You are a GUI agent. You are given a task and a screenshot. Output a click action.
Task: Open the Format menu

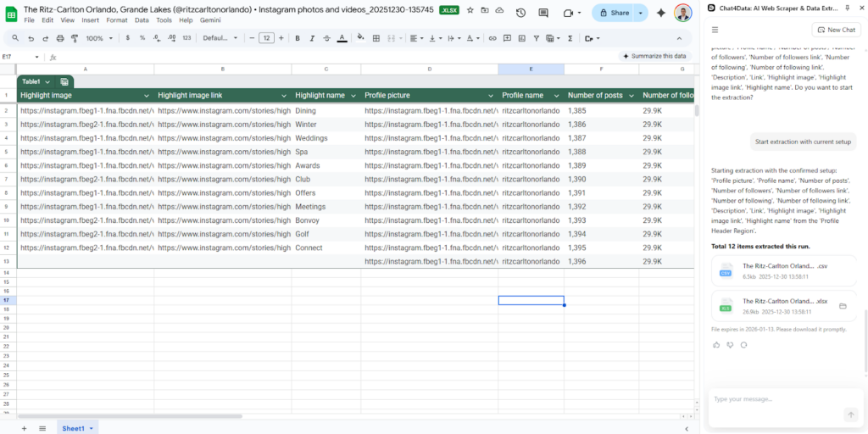pyautogui.click(x=117, y=19)
